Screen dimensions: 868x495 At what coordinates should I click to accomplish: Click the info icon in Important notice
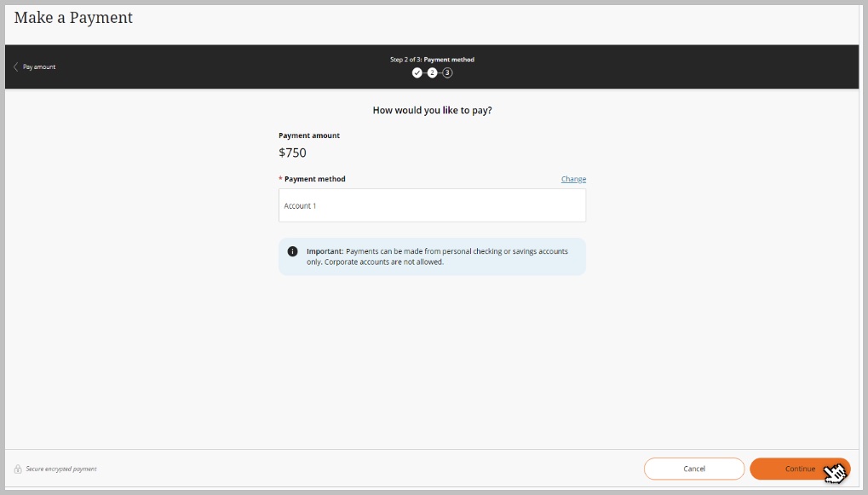coord(292,251)
